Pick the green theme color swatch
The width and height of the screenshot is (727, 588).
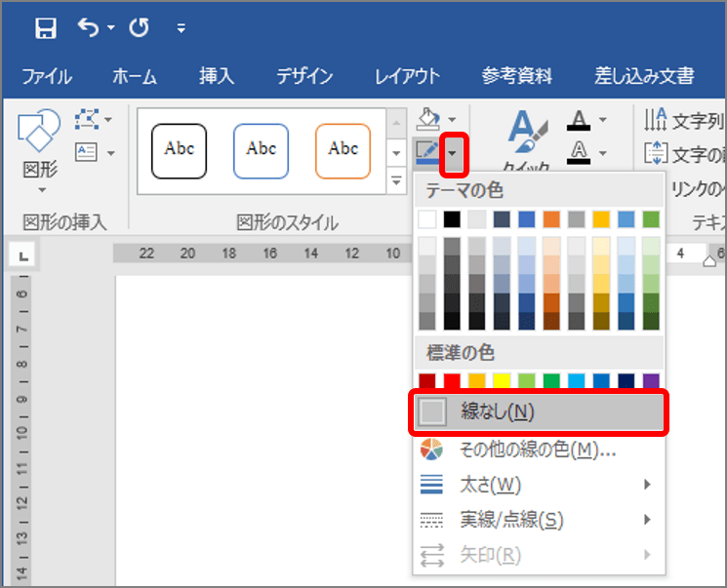651,219
